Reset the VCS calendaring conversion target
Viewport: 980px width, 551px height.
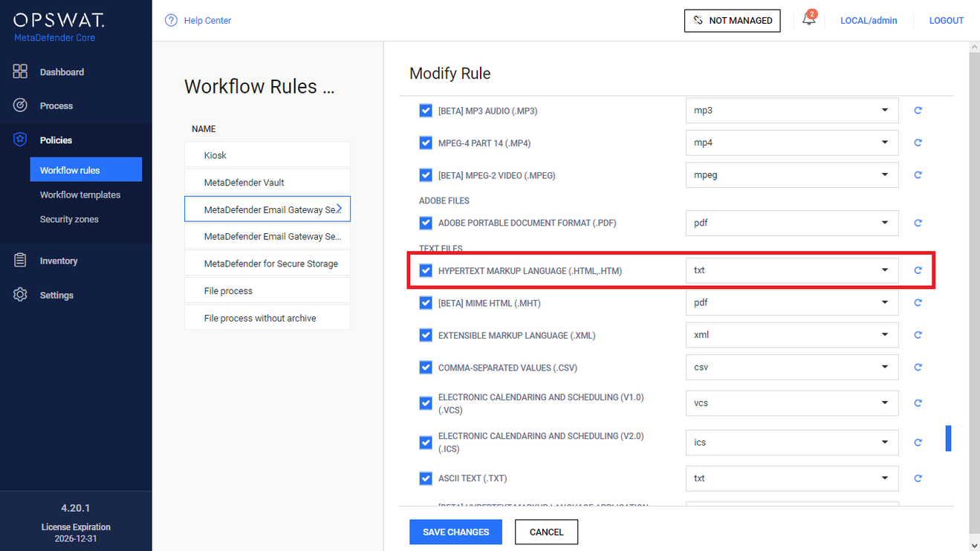point(918,403)
